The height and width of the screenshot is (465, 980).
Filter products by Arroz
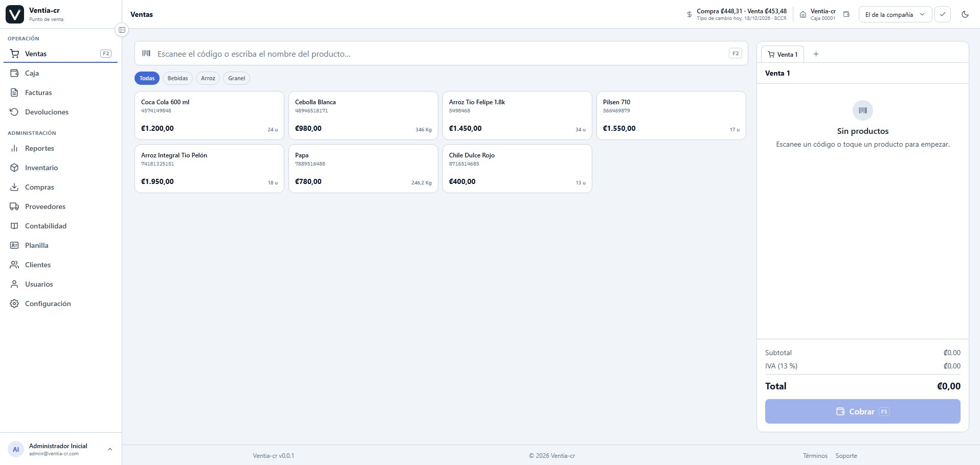208,78
